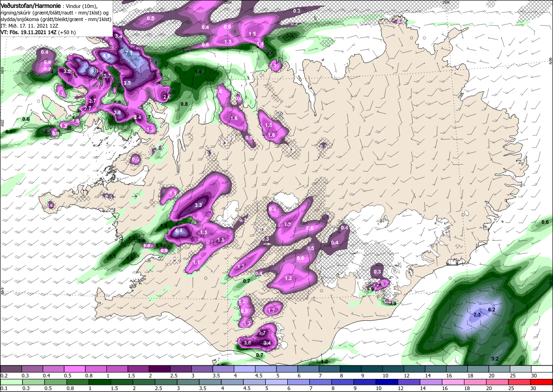The width and height of the screenshot is (553, 392).
Task: Click the light periwinkle bottom-row swatch labeled 5
Action: (x=276, y=383)
